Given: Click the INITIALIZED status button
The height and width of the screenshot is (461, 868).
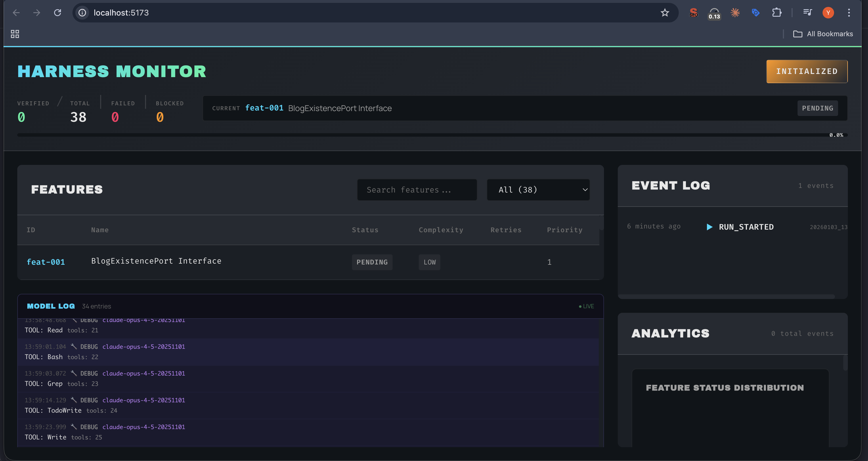Looking at the screenshot, I should tap(807, 71).
